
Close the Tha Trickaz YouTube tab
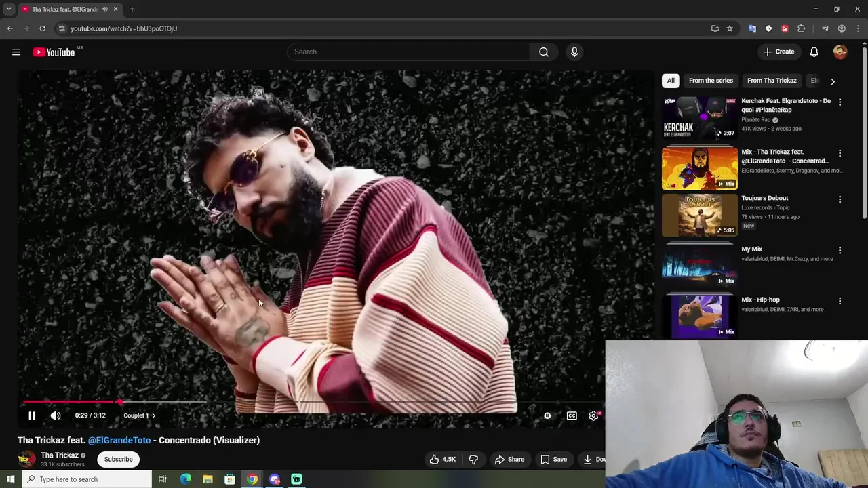(x=115, y=9)
